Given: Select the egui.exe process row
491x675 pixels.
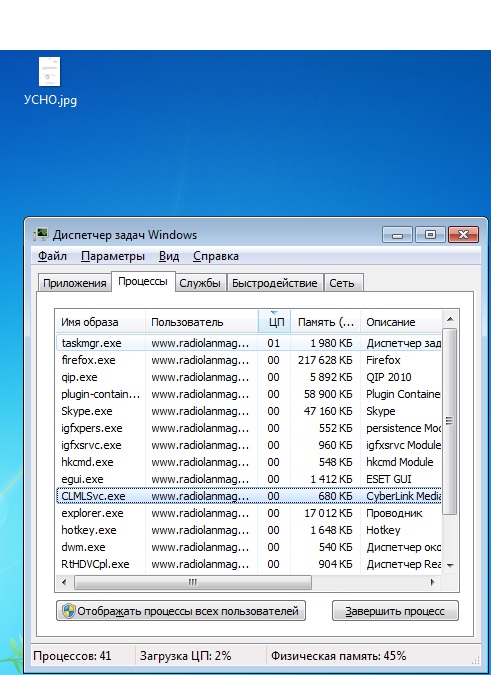Looking at the screenshot, I should pos(249,479).
